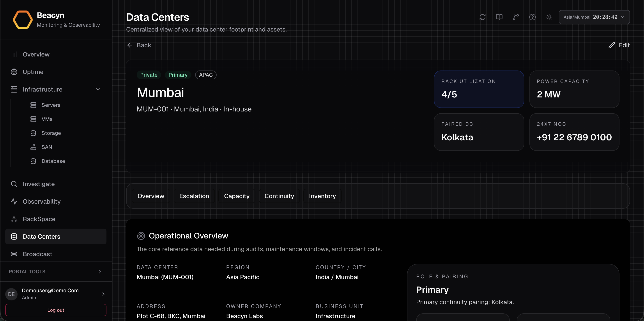Click the RackSpace network icon
Screen dimensions: 644x321
click(x=14, y=219)
